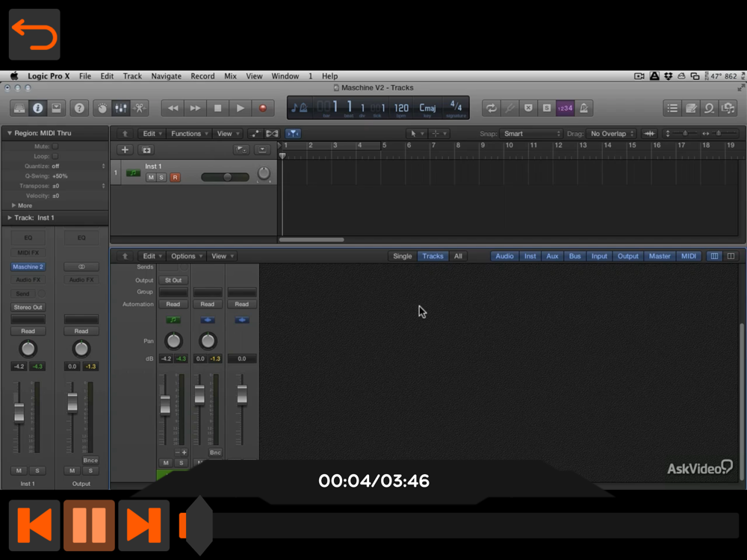
Task: Select the All mixer view tab
Action: tap(458, 256)
